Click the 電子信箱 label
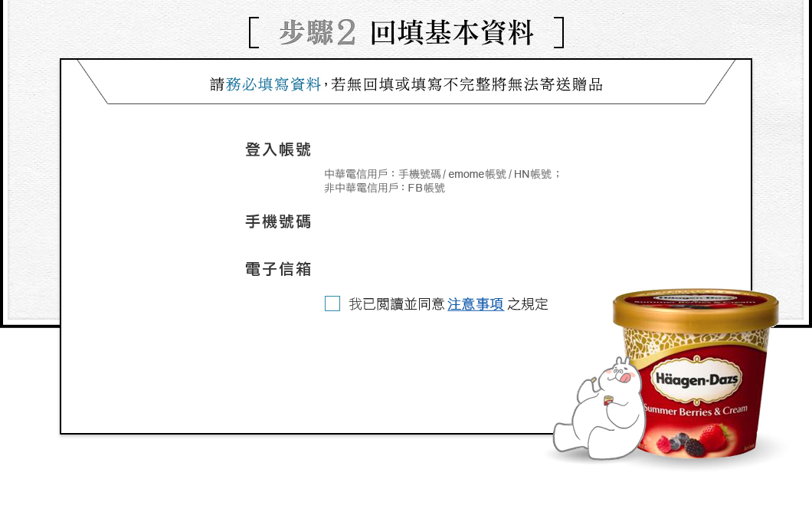 [x=278, y=270]
